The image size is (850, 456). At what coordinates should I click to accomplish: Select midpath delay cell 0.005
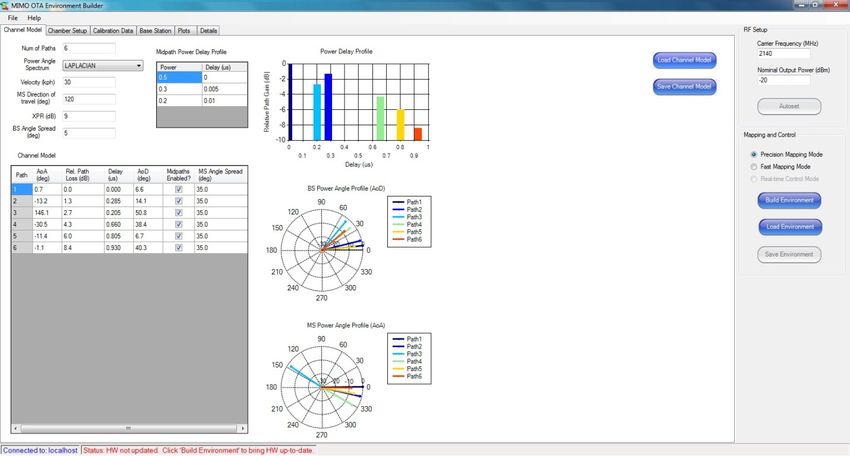coord(224,89)
